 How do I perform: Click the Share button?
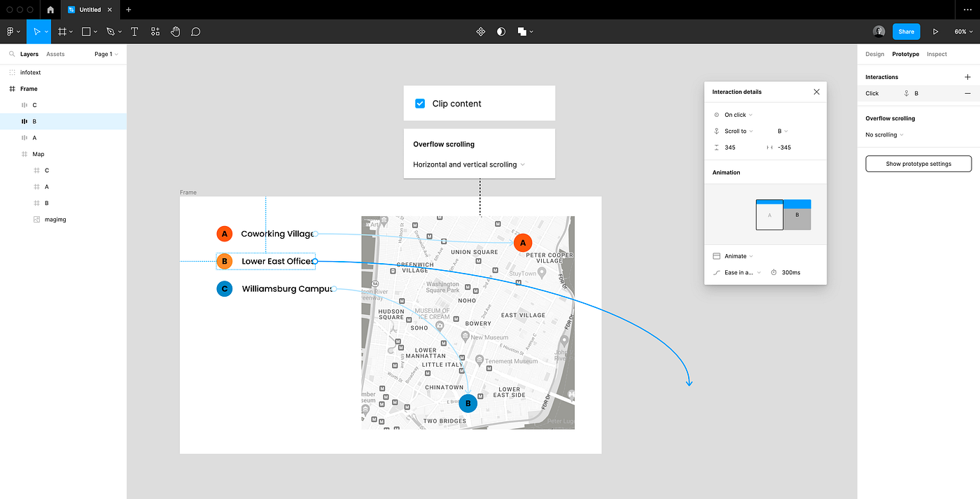pos(906,31)
